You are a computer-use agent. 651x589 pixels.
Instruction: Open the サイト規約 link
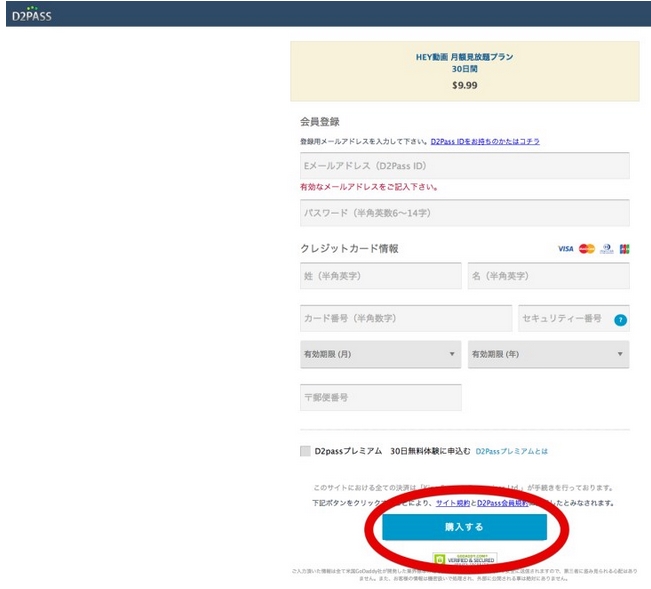click(x=452, y=503)
